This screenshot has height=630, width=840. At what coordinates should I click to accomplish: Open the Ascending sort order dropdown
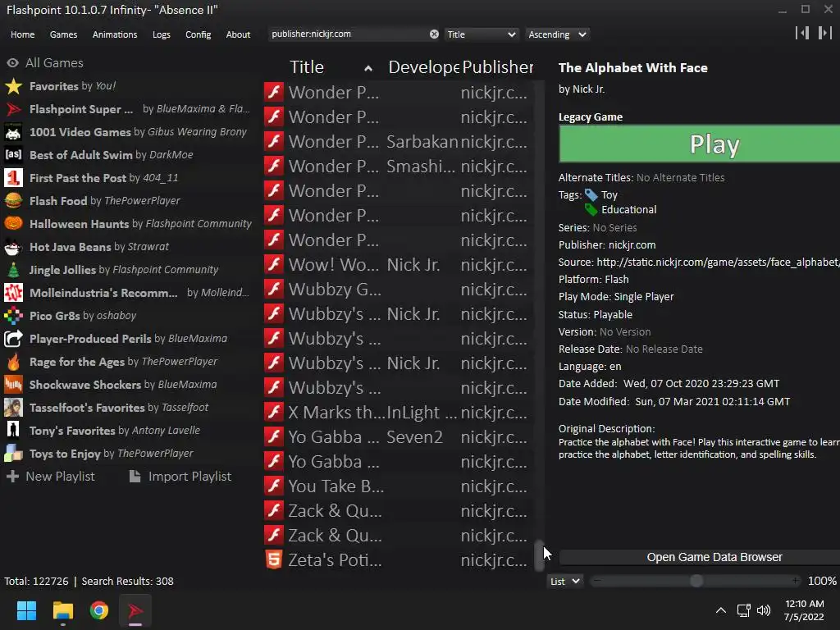pos(557,34)
